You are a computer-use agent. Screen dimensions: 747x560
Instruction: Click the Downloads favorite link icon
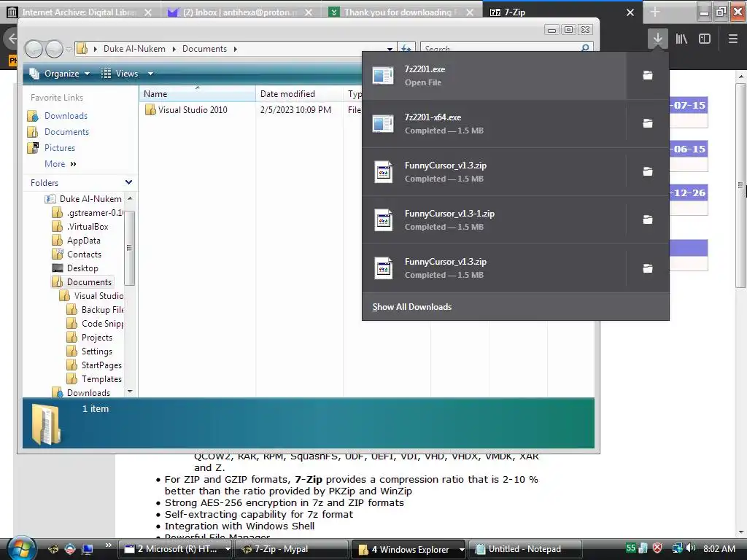tap(33, 116)
